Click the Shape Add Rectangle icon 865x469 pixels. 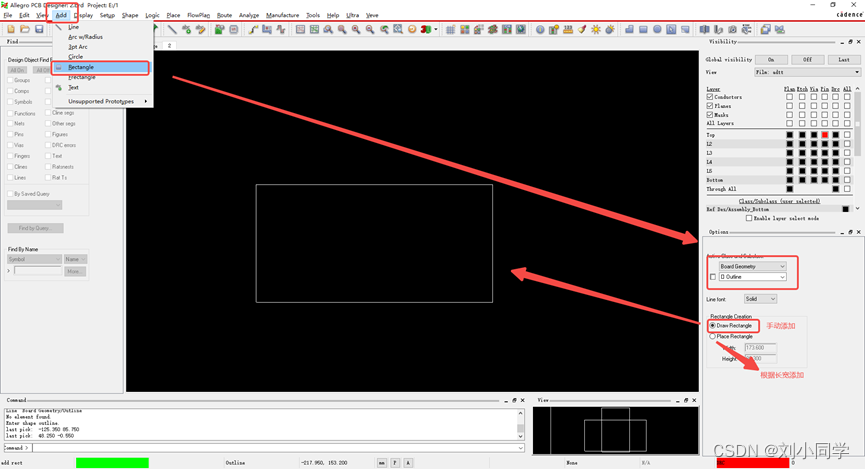tap(643, 29)
